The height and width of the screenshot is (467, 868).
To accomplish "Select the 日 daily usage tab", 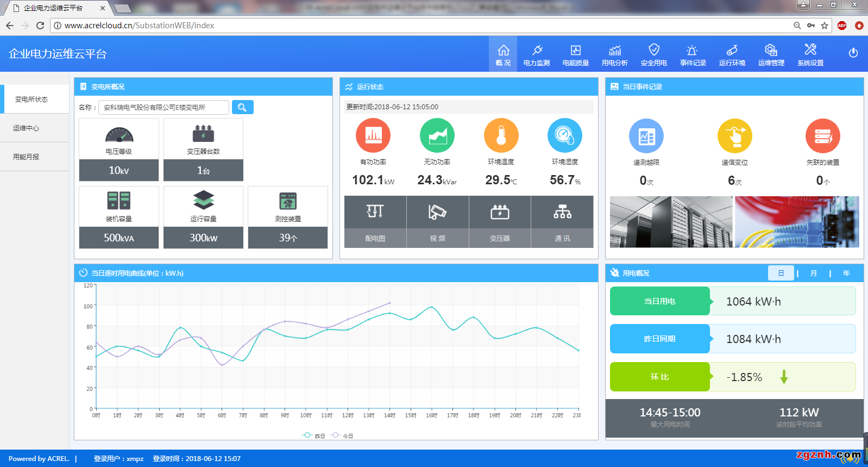I will pos(781,273).
